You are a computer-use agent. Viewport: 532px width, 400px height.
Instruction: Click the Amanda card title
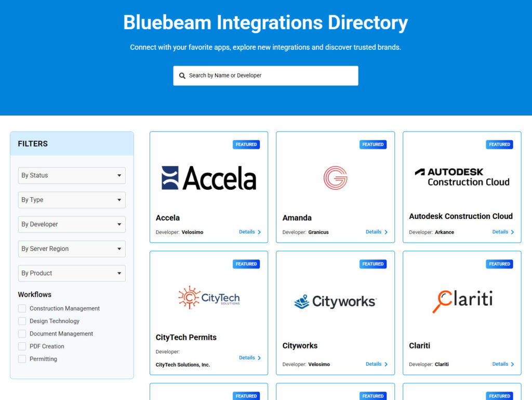point(297,218)
